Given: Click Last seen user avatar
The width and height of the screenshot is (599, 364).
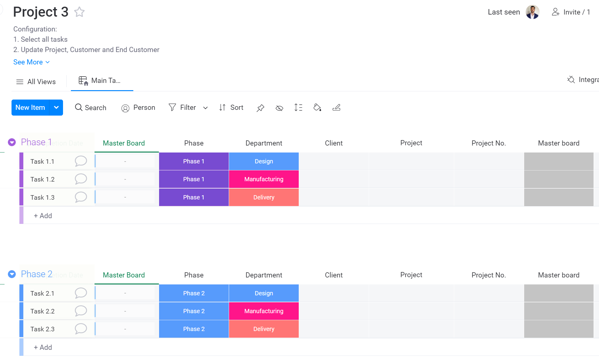Looking at the screenshot, I should click(x=532, y=12).
